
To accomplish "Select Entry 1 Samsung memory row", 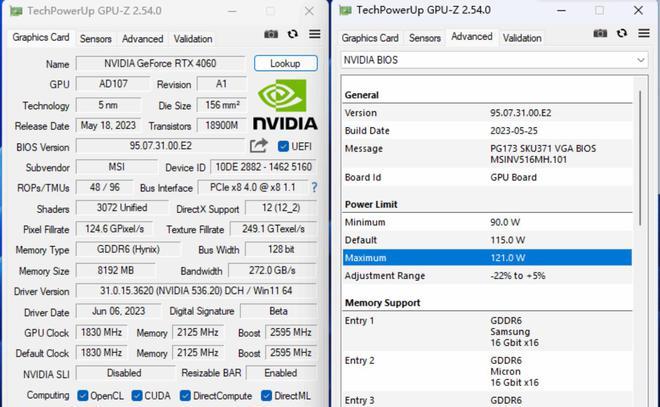I will coord(487,332).
